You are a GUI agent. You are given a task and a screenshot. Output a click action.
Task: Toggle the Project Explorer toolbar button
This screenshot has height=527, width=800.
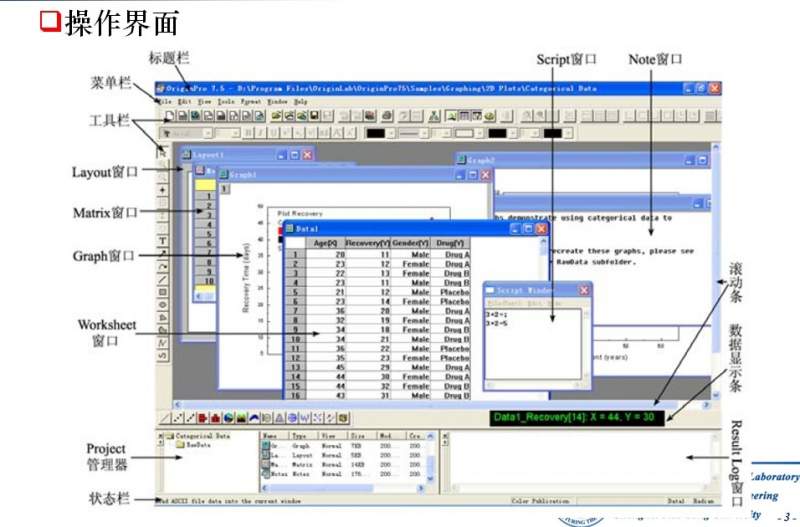coord(451,116)
